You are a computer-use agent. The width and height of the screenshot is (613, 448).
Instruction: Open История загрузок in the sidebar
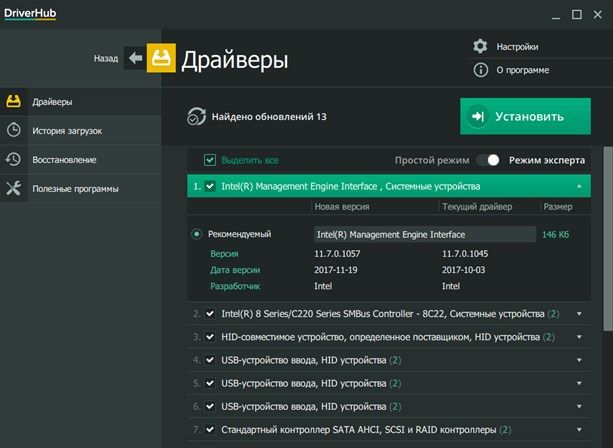81,131
